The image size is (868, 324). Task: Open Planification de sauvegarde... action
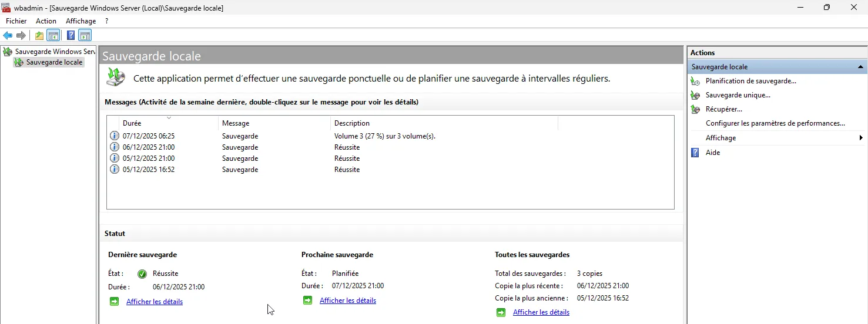click(x=751, y=81)
